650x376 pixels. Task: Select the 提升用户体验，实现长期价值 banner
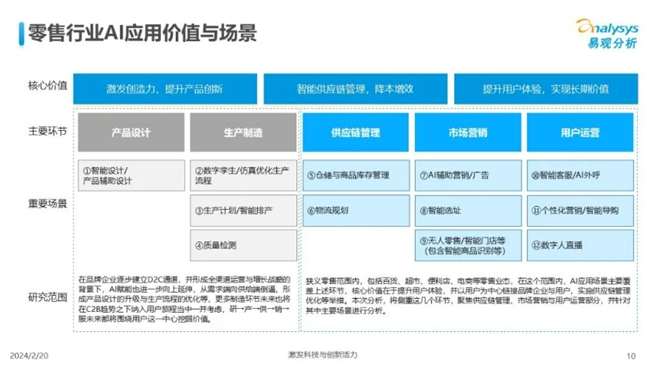pyautogui.click(x=546, y=89)
